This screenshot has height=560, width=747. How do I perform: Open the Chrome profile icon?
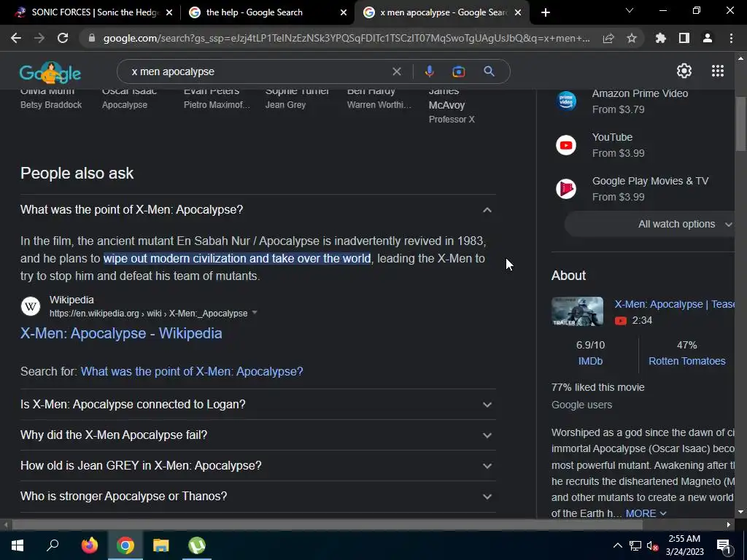708,38
